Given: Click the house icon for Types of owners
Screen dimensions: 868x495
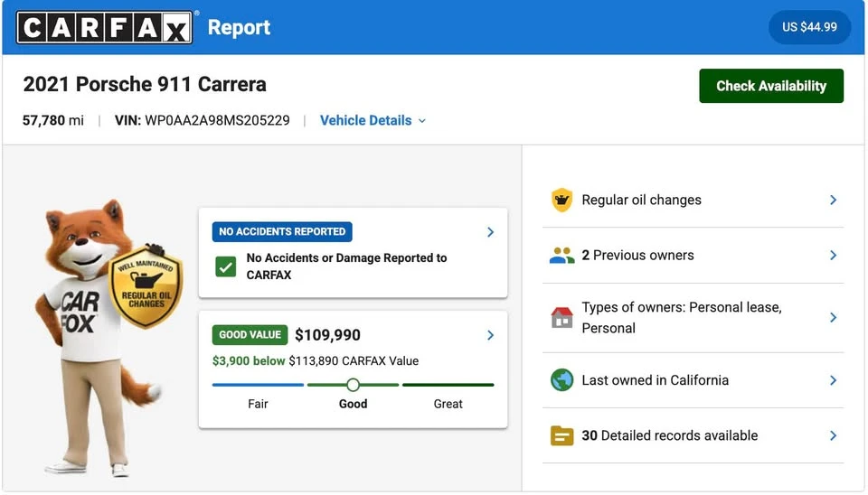Looking at the screenshot, I should tap(561, 317).
